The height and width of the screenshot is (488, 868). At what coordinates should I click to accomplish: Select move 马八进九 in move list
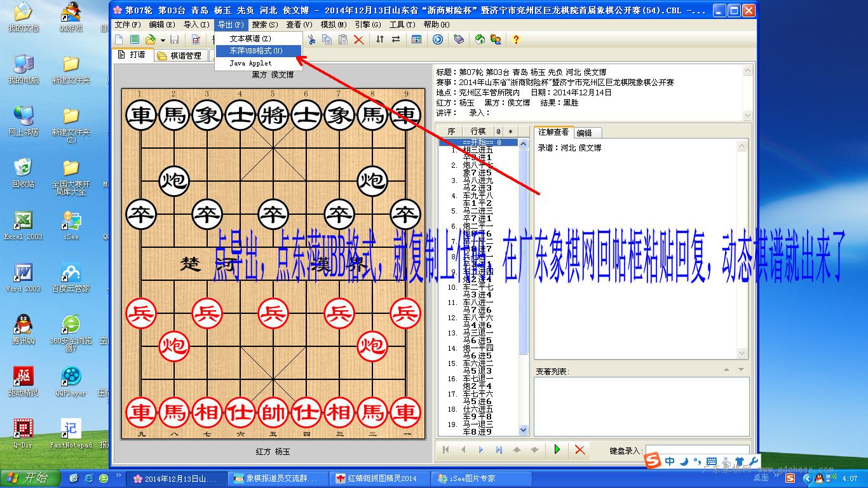[477, 180]
